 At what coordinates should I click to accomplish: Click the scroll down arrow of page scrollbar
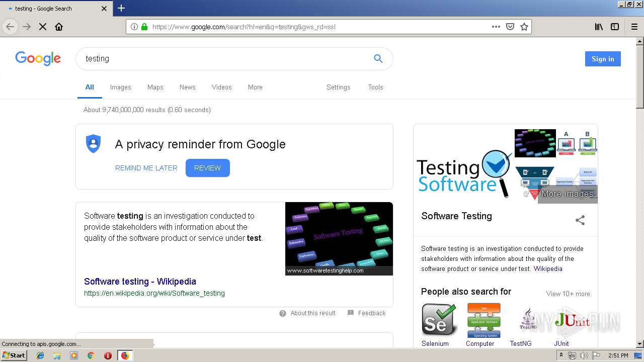pyautogui.click(x=640, y=344)
